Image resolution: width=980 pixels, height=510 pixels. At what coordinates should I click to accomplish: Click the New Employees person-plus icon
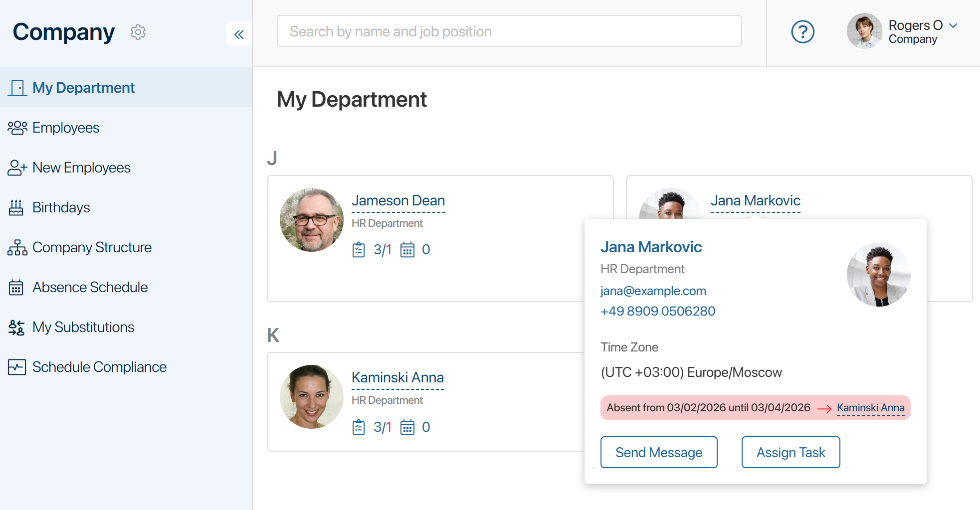pos(17,168)
